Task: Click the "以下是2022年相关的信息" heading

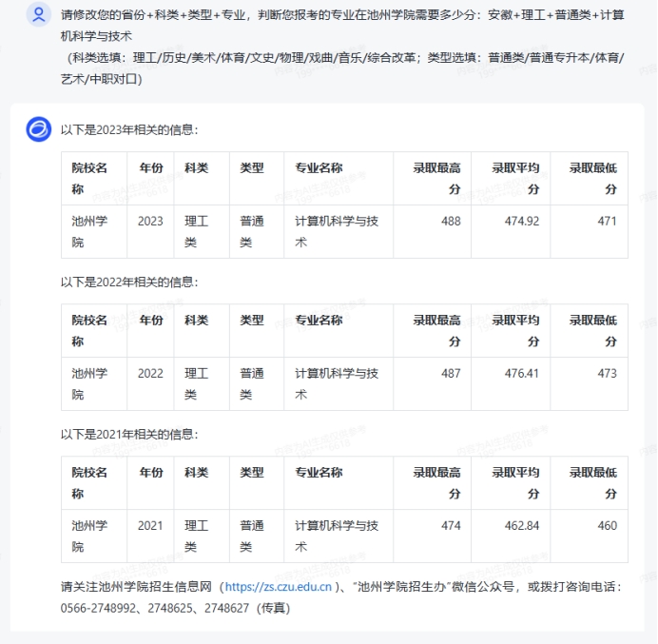Action: (129, 282)
